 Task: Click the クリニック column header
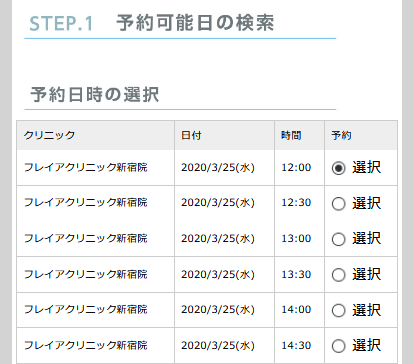click(x=49, y=135)
